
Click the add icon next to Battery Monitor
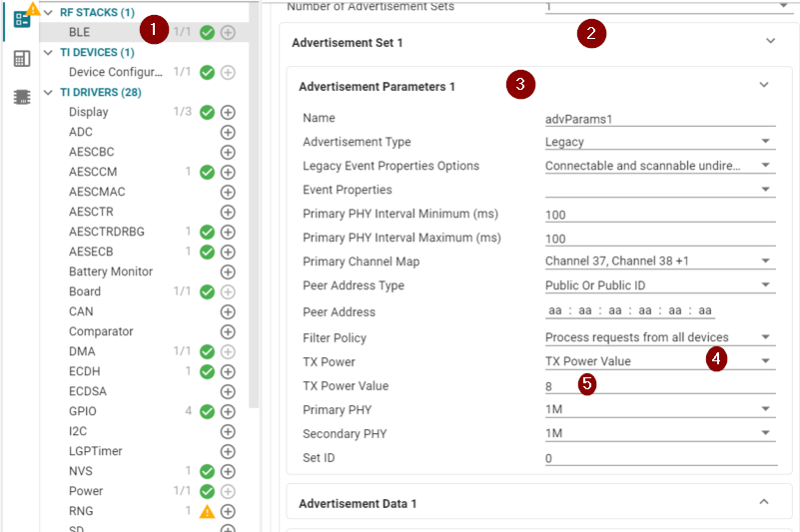[228, 271]
